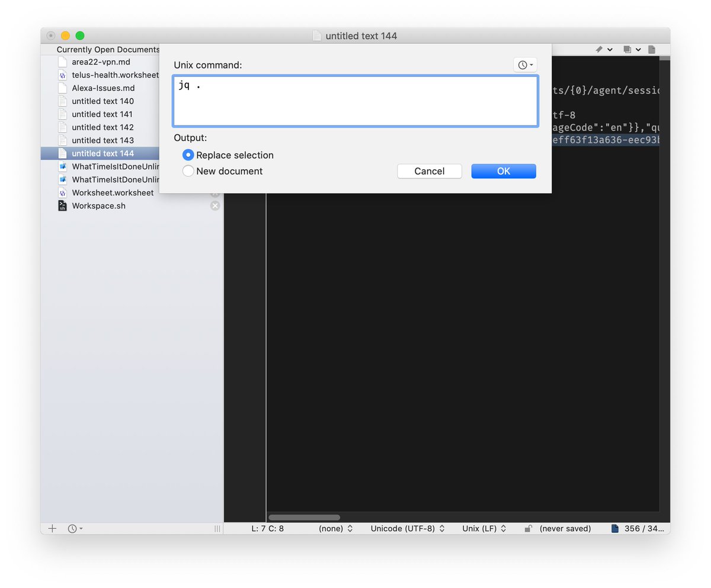Click the horizontal scrollbar in the editor
Viewport: 711px width, 588px height.
305,518
